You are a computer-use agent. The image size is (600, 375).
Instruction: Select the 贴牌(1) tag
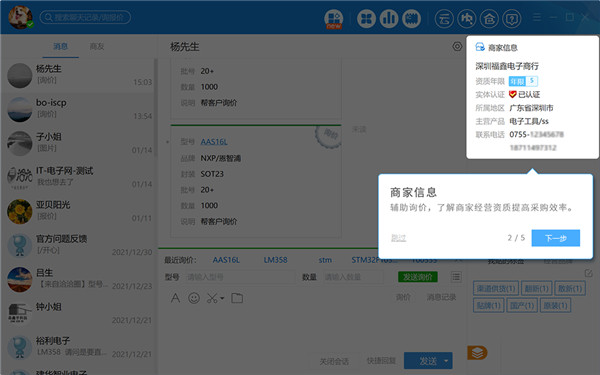pyautogui.click(x=489, y=305)
